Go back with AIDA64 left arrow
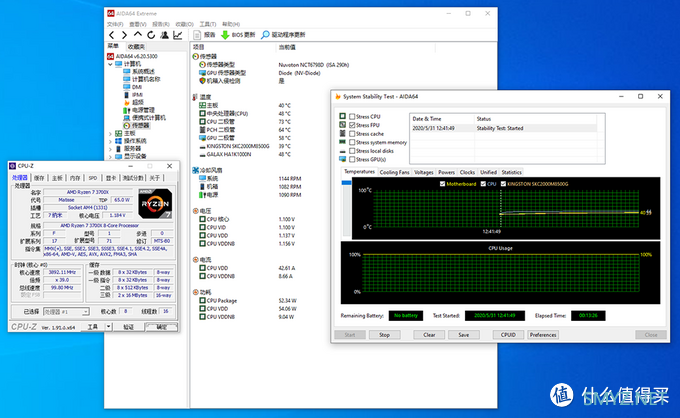Screen dimensions: 680x418 point(112,35)
